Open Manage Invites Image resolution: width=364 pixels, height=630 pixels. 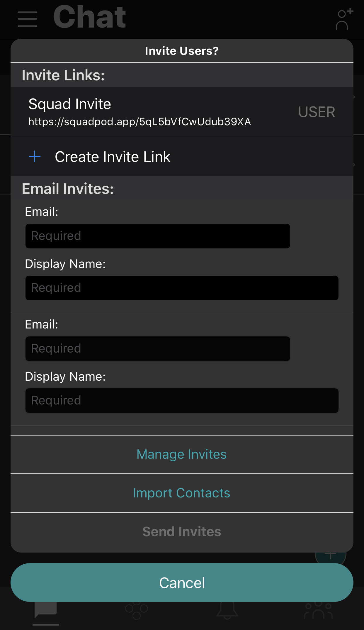(x=182, y=454)
